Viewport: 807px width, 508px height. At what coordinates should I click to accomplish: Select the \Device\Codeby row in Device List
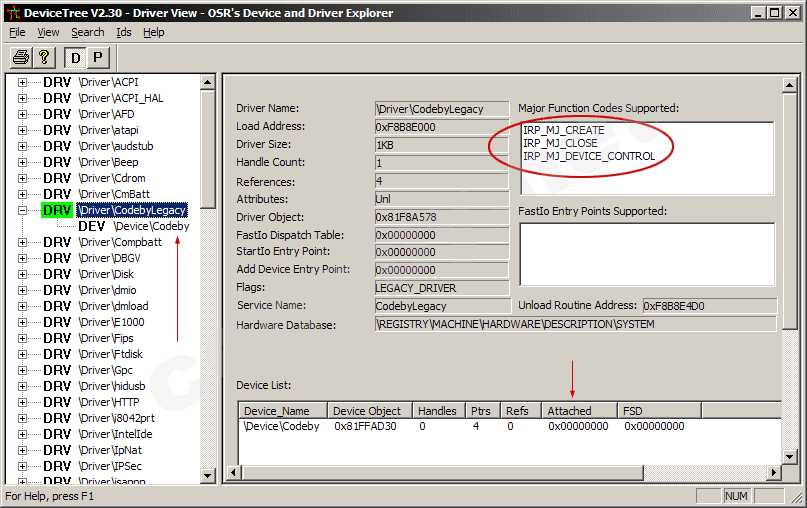point(281,427)
